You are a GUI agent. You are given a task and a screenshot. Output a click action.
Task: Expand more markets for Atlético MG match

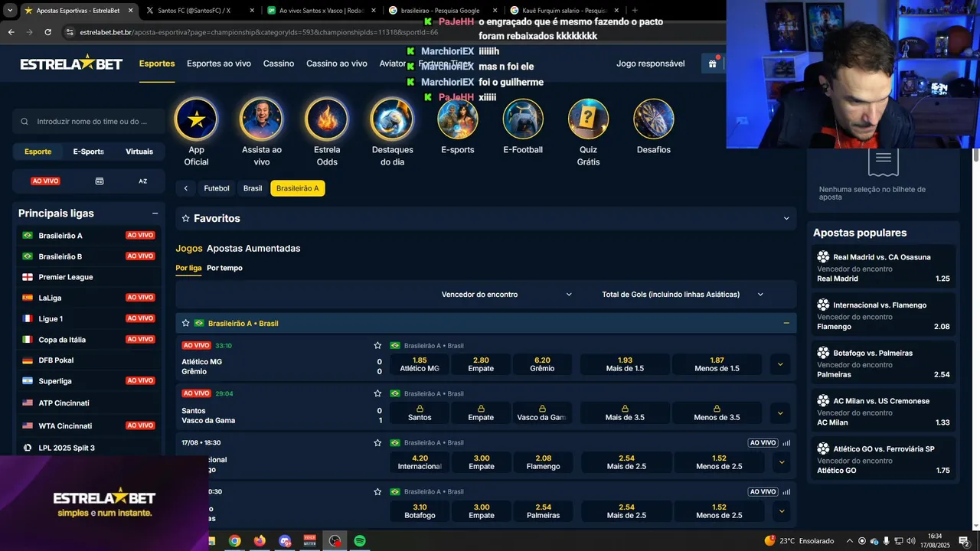click(x=780, y=364)
